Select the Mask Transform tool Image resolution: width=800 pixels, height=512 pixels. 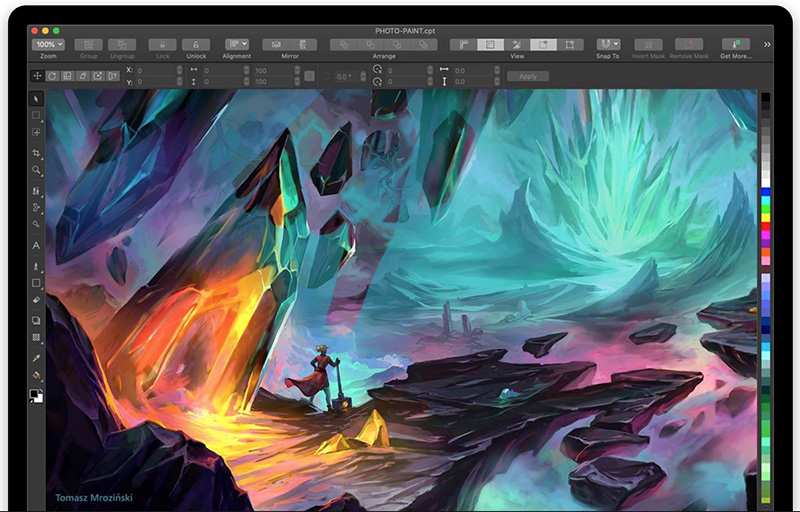[36, 132]
